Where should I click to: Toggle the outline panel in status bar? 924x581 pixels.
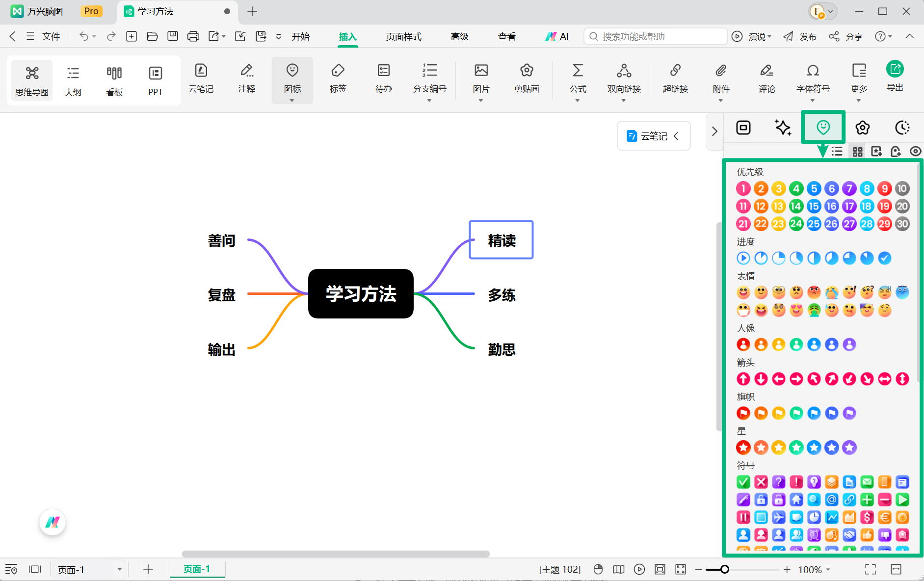coord(11,569)
